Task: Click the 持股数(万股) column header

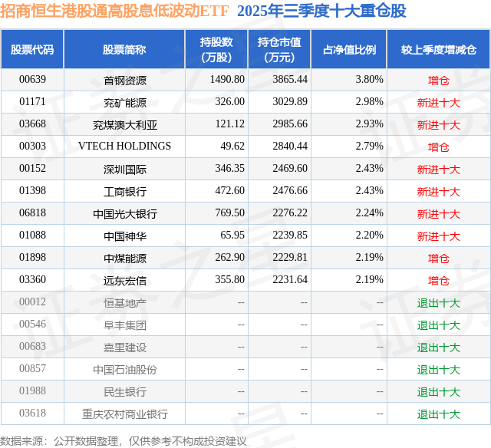Action: point(216,49)
